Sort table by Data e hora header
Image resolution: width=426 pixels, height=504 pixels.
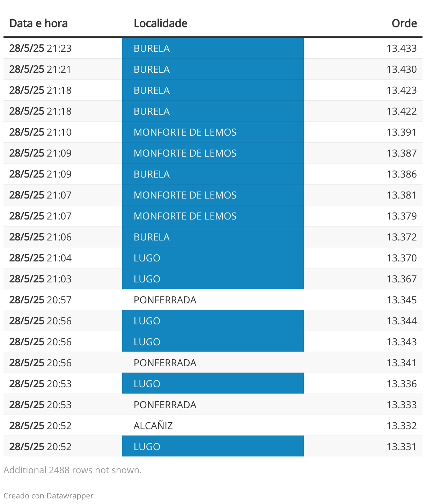38,23
